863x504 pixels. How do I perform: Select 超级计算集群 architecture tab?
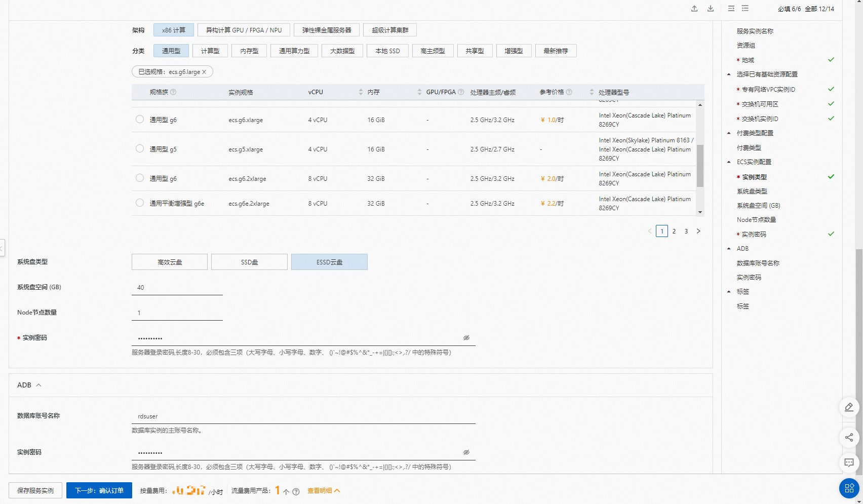(390, 30)
